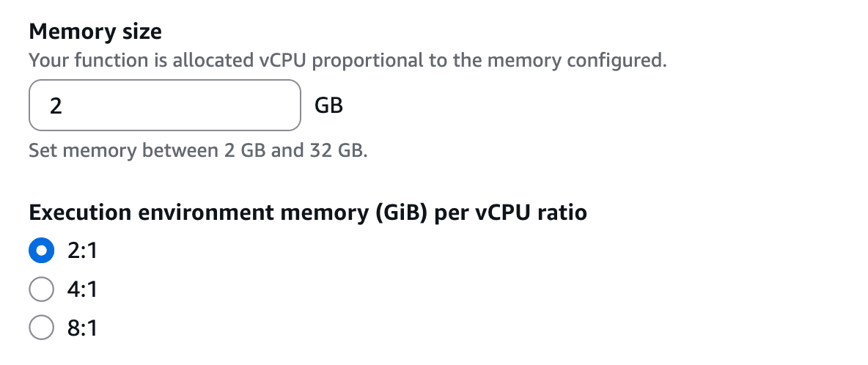The height and width of the screenshot is (365, 868).
Task: Click the 'Set memory between 2 GB and 32 GB' hint
Action: tap(198, 152)
